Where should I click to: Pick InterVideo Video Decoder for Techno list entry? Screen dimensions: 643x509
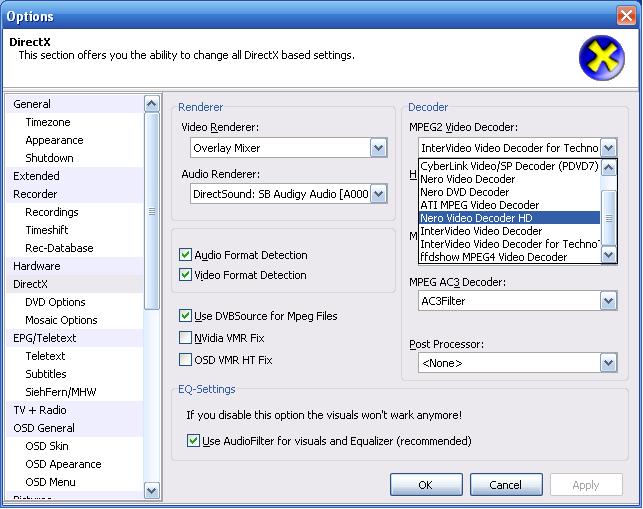tap(509, 244)
